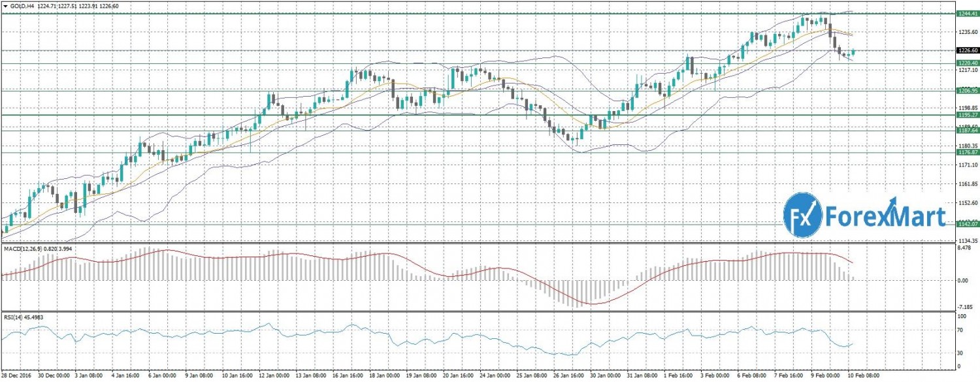Select the 1142.07 level price tag
Image resolution: width=980 pixels, height=382 pixels.
coord(967,224)
